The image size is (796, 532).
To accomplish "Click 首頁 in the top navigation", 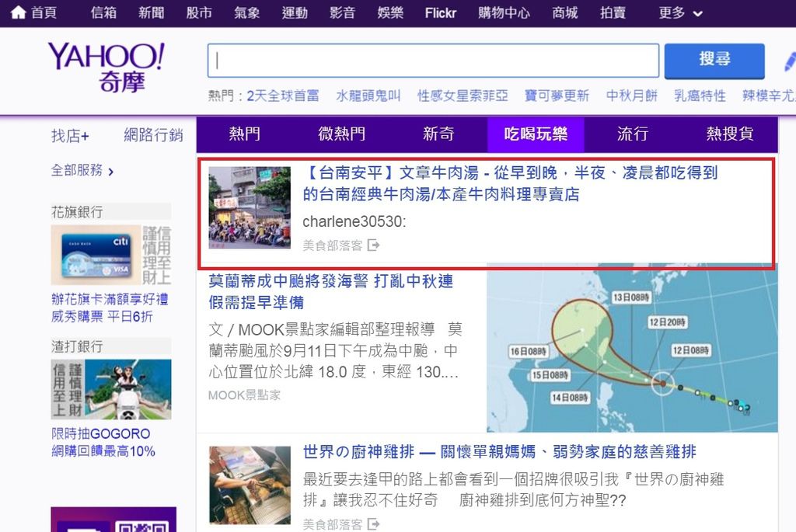I will point(44,12).
